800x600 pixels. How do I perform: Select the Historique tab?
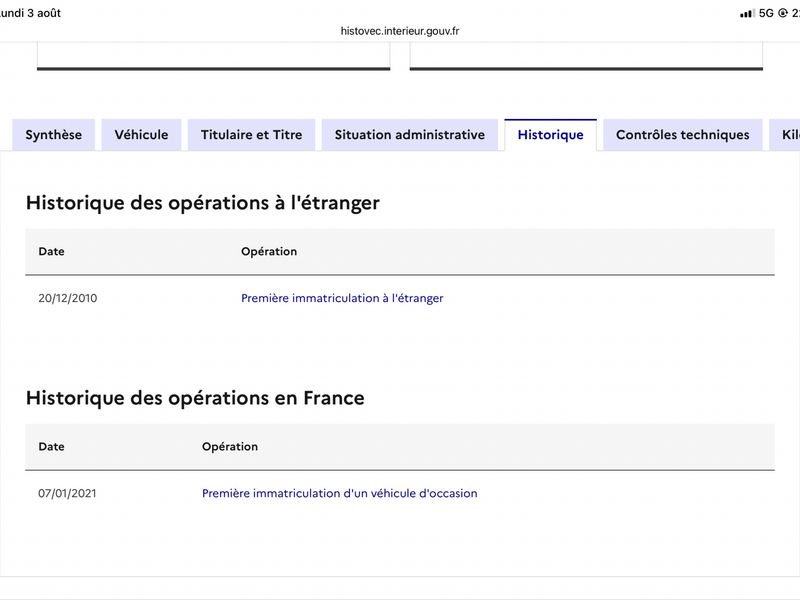coord(551,135)
